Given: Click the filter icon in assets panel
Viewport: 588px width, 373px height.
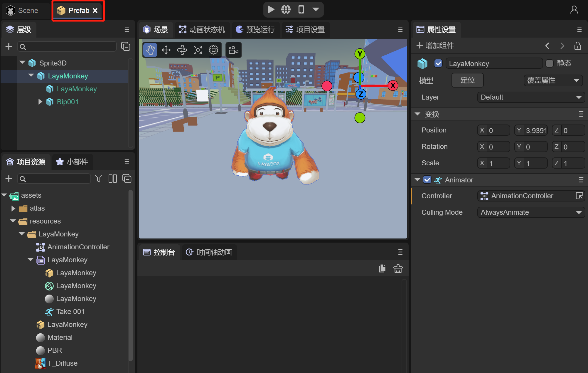Looking at the screenshot, I should [99, 179].
